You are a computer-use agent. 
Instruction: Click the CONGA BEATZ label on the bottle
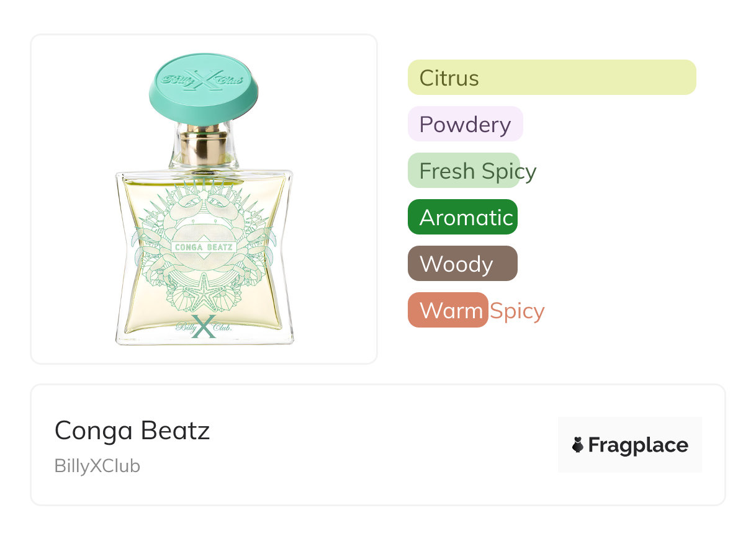coord(204,247)
